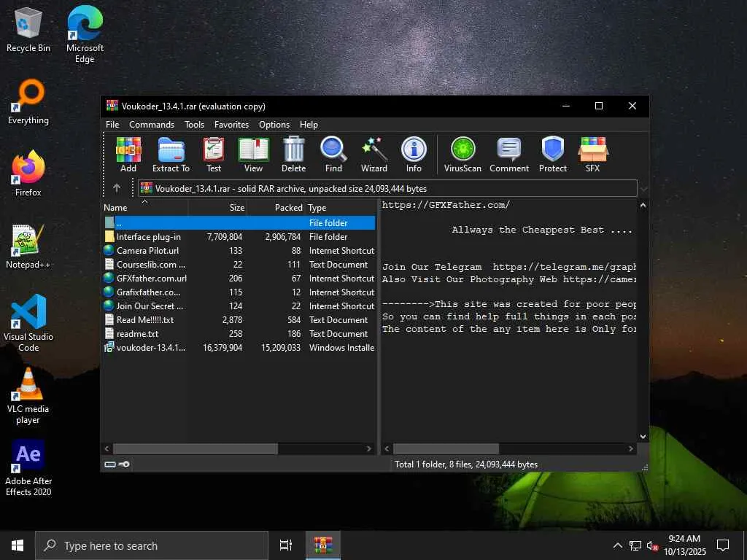Sort by Packed column header
The image size is (747, 560).
click(276, 208)
